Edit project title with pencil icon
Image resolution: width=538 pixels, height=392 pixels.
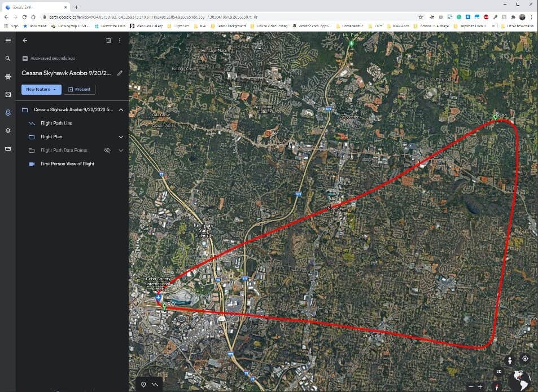point(120,73)
